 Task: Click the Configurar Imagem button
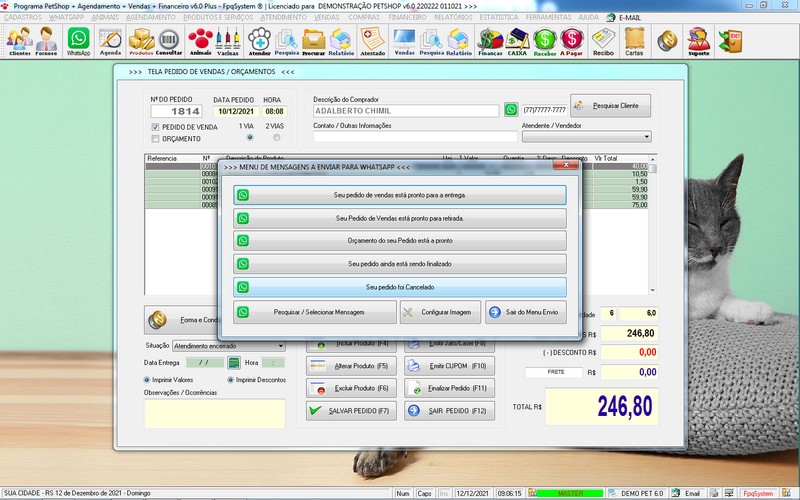[440, 312]
